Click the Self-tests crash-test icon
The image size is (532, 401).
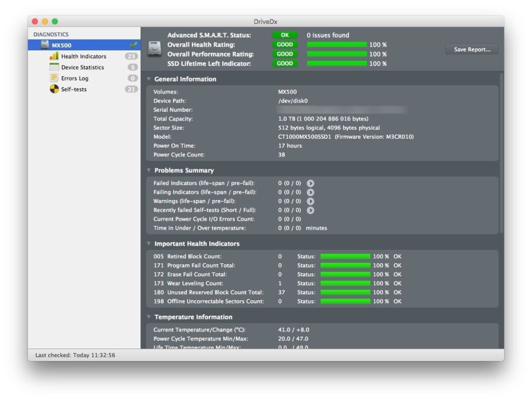(x=54, y=89)
